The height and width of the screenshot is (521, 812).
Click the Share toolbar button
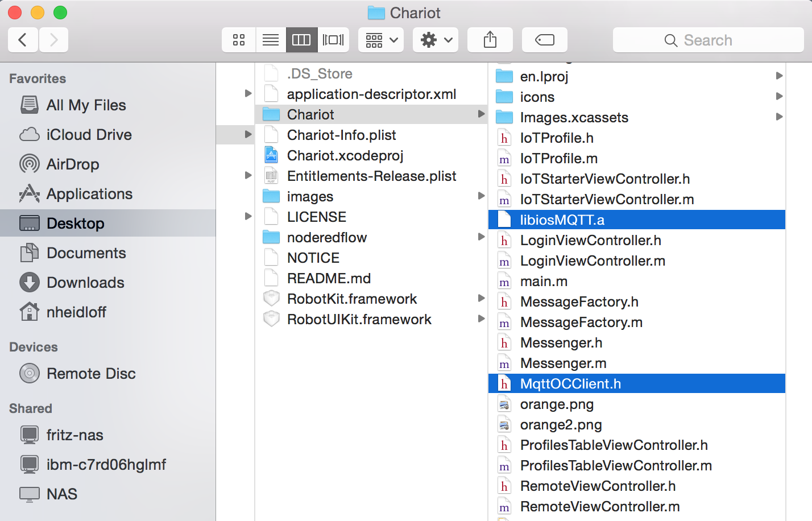[490, 40]
